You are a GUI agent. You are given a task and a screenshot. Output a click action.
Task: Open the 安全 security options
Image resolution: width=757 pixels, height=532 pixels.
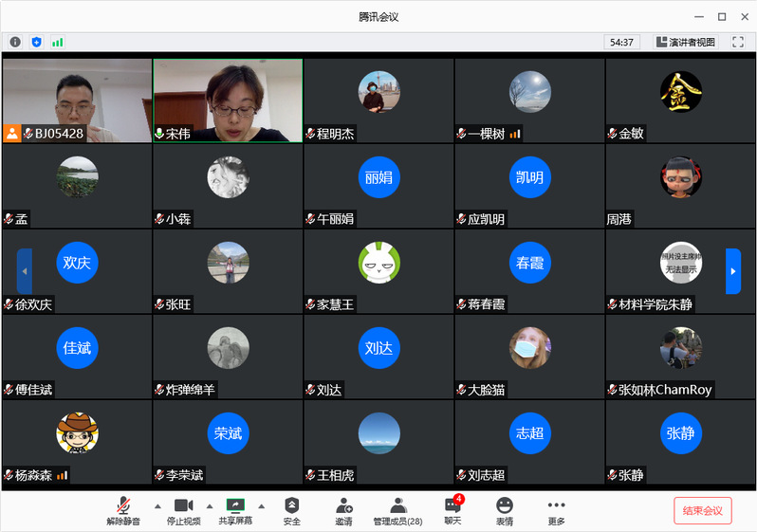[x=292, y=510]
